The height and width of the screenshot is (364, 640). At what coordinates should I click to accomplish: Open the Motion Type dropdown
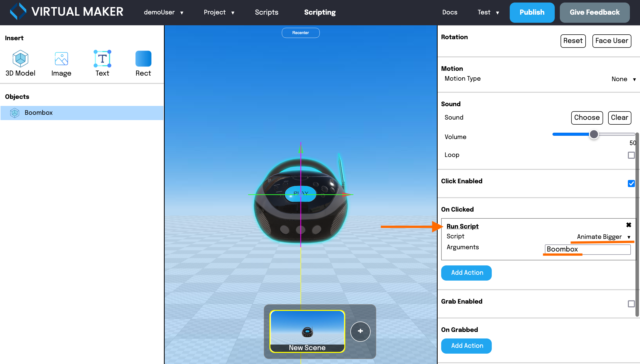coord(624,79)
